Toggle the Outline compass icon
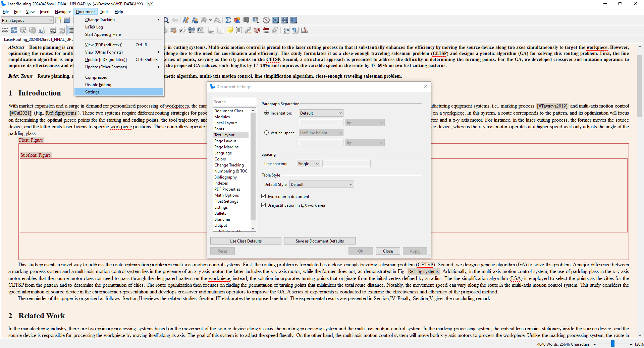The width and height of the screenshot is (644, 348). coord(266,20)
